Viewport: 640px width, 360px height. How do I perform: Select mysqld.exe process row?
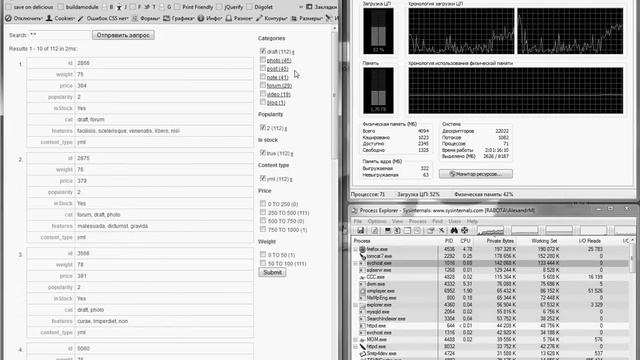point(490,312)
